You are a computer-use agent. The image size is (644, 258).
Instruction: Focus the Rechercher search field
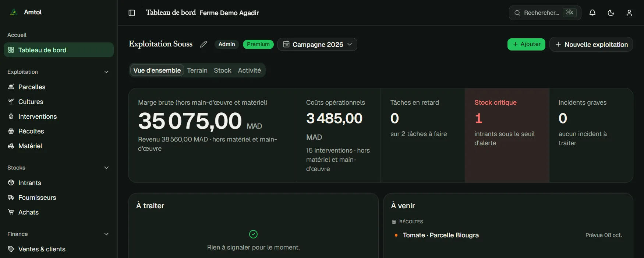(545, 13)
